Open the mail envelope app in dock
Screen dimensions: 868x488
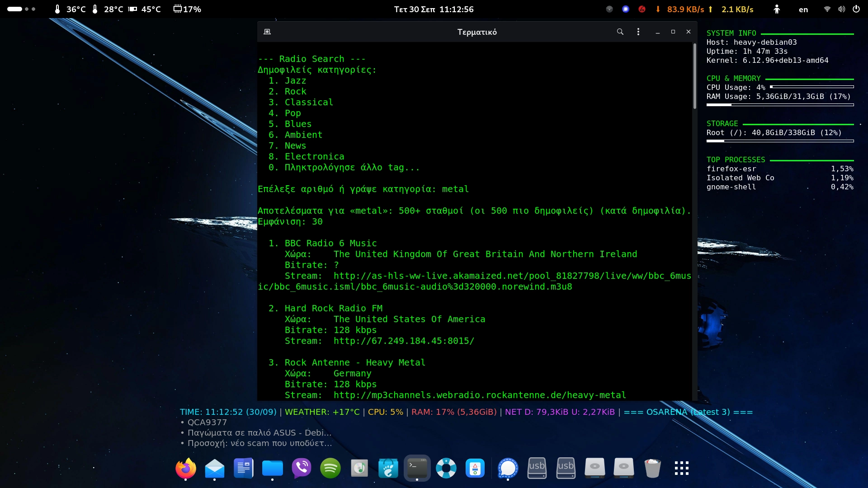coord(215,468)
